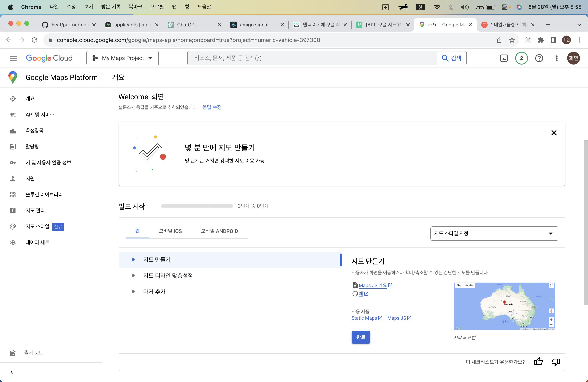588x382 pixels.
Task: Click the 희연 account avatar in console header
Action: pyautogui.click(x=573, y=58)
